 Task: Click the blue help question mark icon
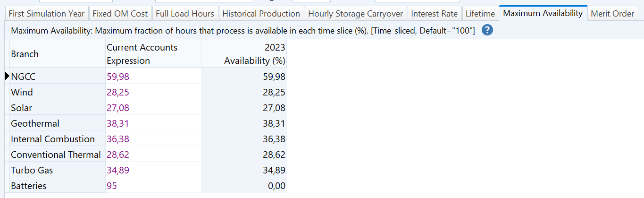coord(487,31)
